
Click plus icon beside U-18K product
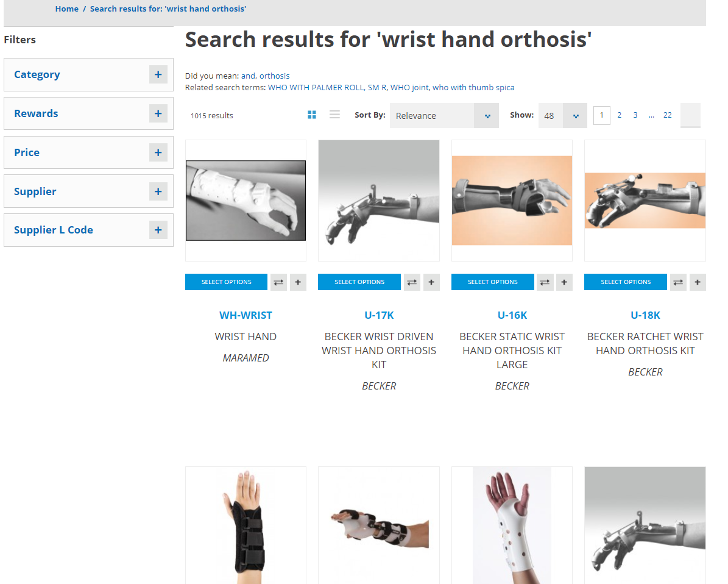(698, 282)
